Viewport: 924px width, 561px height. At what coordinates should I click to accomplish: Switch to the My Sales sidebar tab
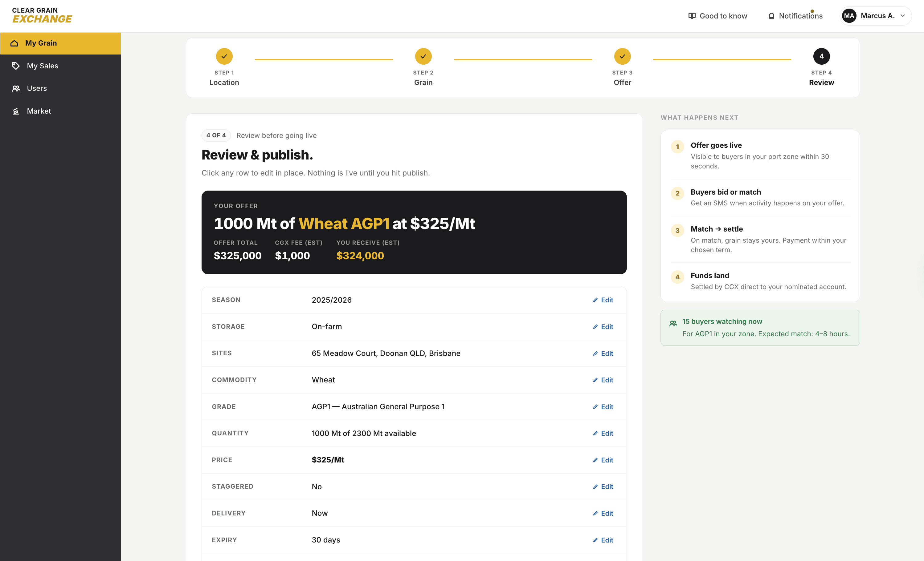pyautogui.click(x=42, y=66)
